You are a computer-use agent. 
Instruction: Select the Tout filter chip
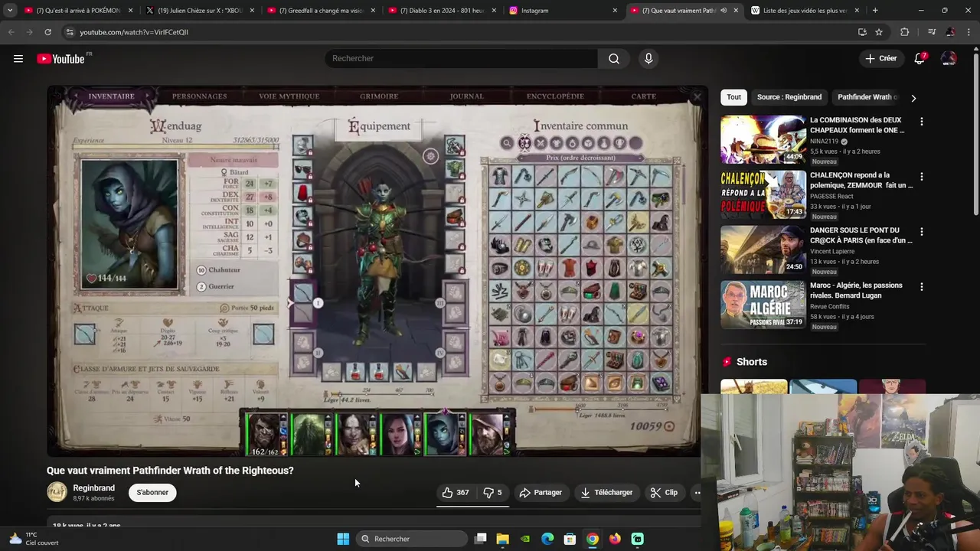point(734,97)
